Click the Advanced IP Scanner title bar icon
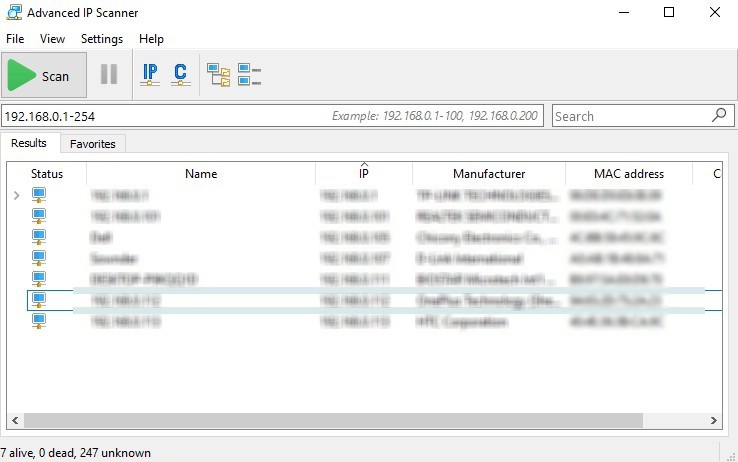The width and height of the screenshot is (738, 462). point(14,12)
